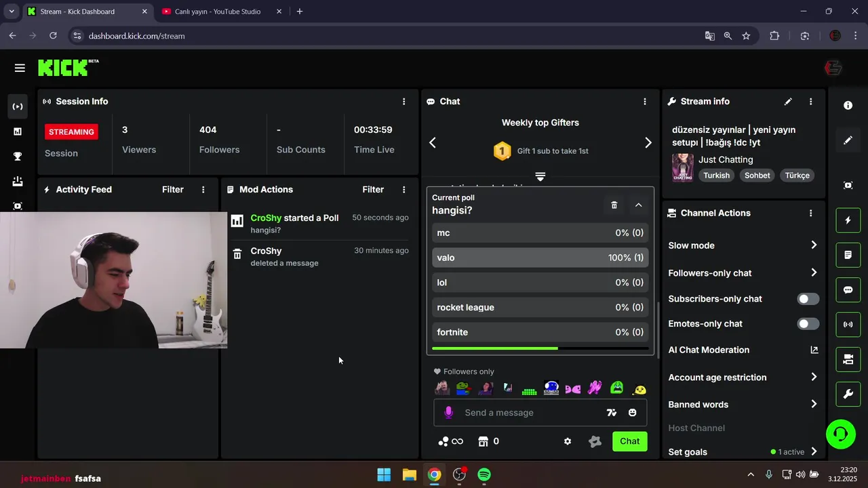Screen dimensions: 868x488
Task: Click the info icon in right sidebar
Action: (x=848, y=106)
